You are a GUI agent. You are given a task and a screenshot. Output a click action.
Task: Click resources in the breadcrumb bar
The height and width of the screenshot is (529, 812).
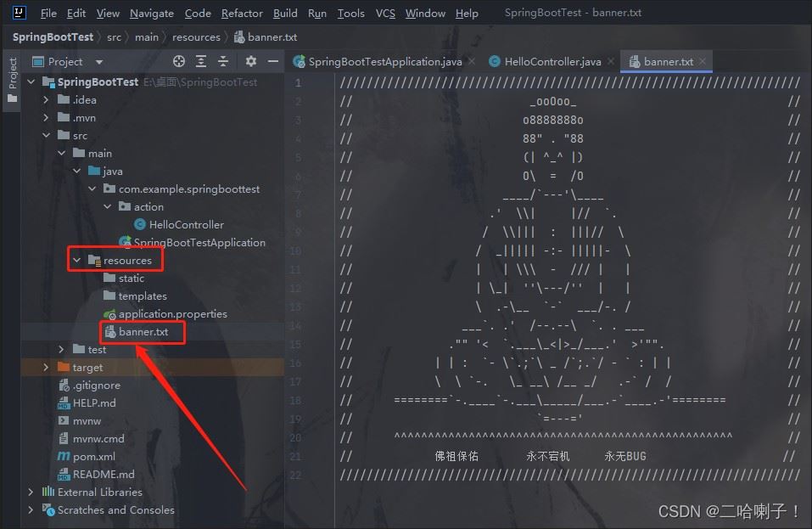point(196,37)
